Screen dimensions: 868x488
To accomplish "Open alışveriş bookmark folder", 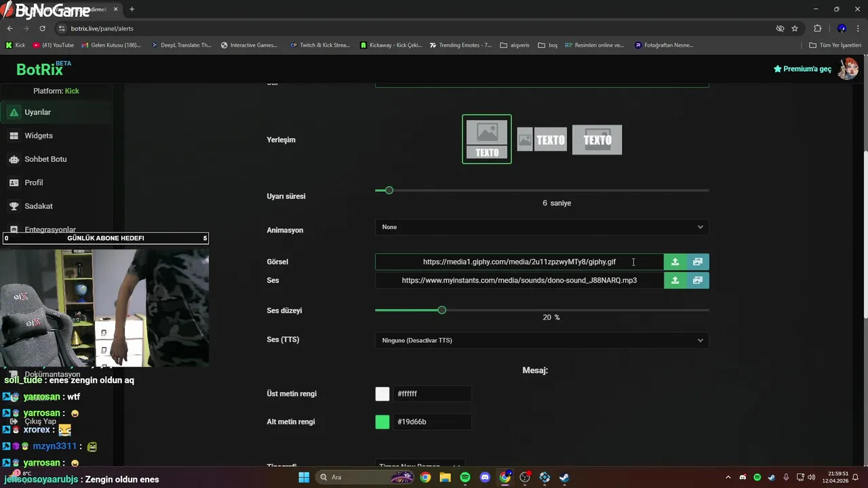I will pyautogui.click(x=515, y=45).
